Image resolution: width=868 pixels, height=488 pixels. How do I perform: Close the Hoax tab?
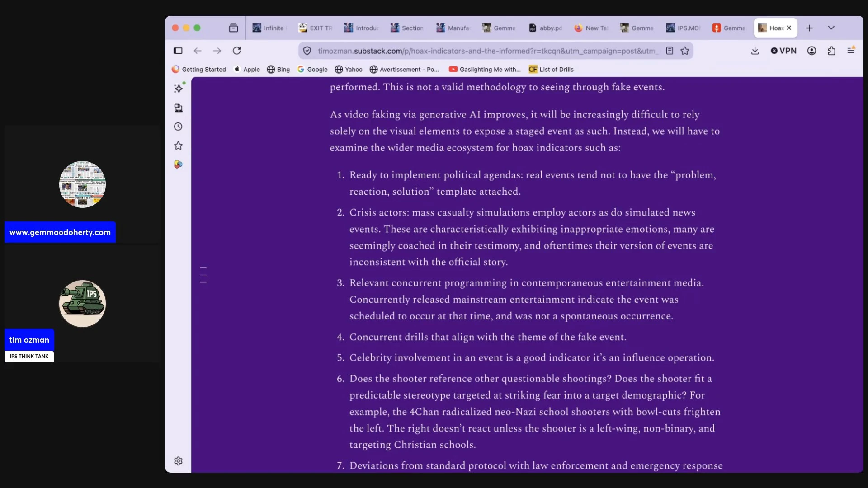[x=789, y=28]
